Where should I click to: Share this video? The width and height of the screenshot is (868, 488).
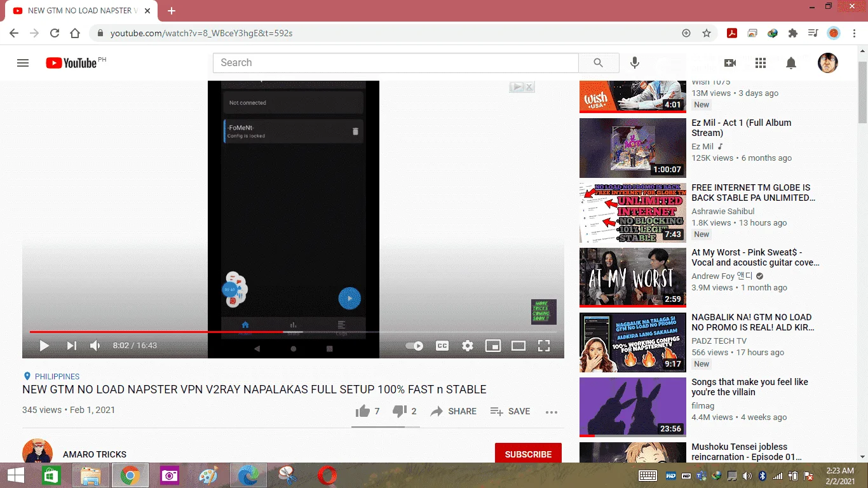tap(453, 411)
